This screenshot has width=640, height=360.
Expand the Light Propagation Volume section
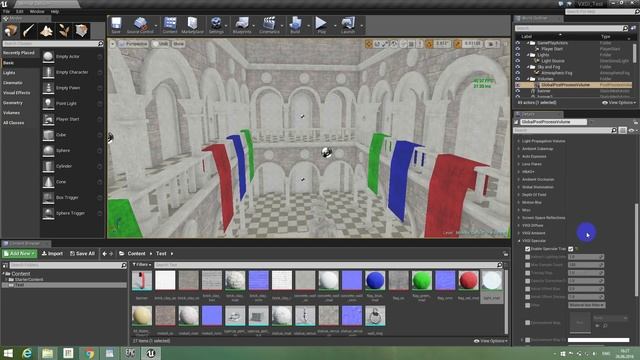point(519,141)
